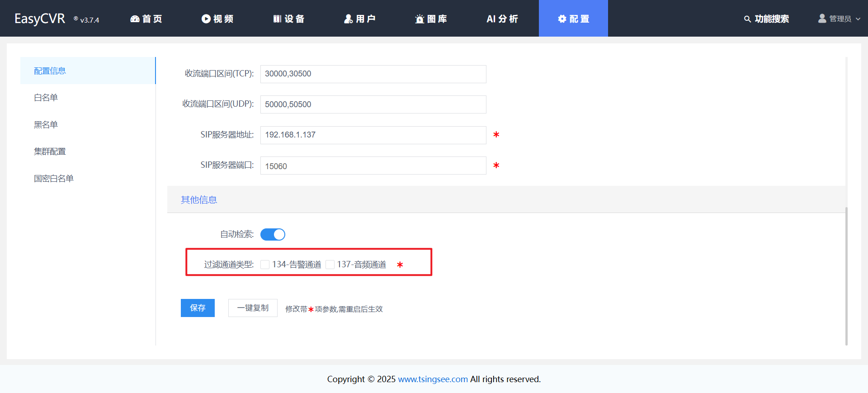Click the 管理员 avatar icon
Viewport: 868px width, 393px height.
click(x=822, y=19)
